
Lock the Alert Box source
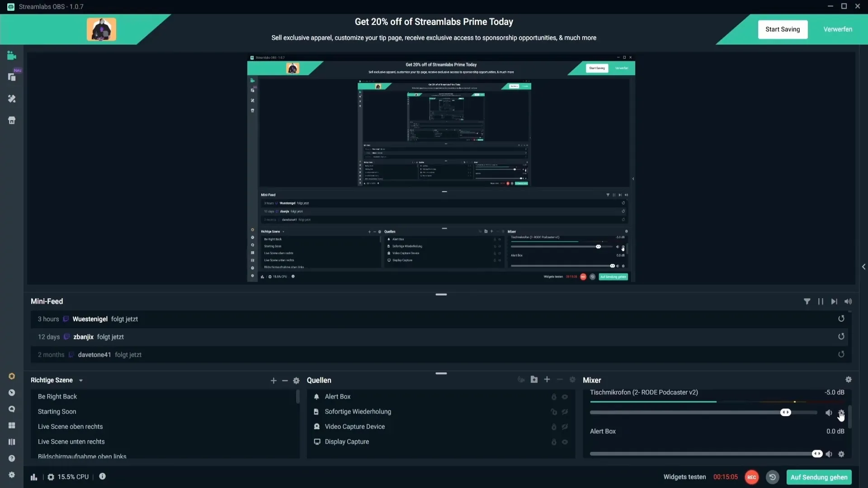coord(554,397)
